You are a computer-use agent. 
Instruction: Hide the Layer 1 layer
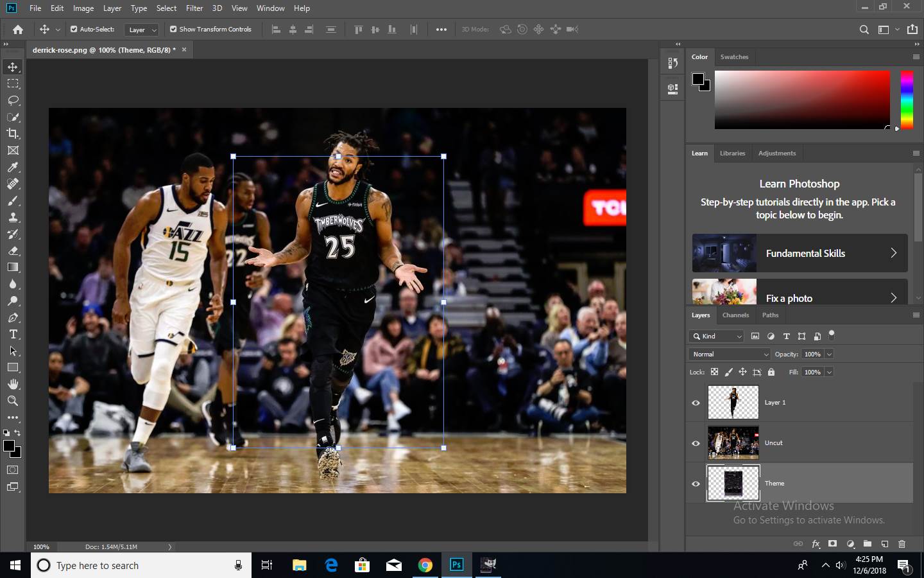(696, 403)
